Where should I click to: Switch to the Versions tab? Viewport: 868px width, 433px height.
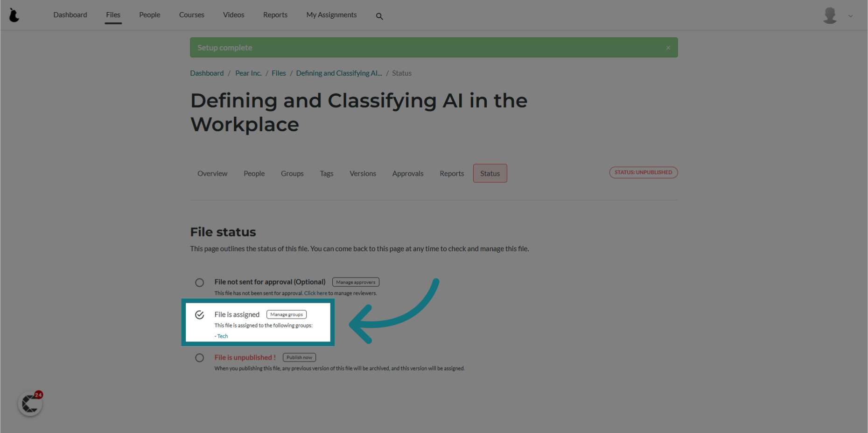tap(363, 174)
